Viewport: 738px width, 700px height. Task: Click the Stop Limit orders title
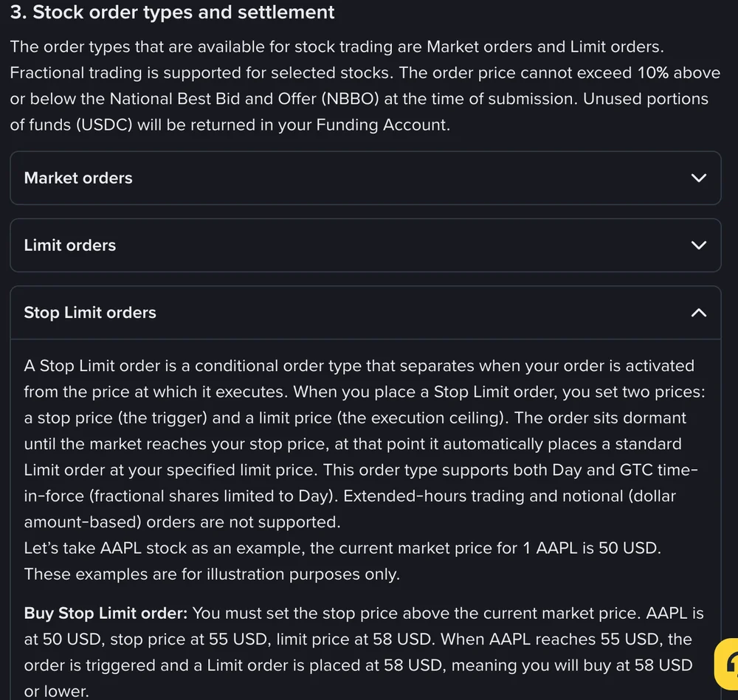[90, 312]
